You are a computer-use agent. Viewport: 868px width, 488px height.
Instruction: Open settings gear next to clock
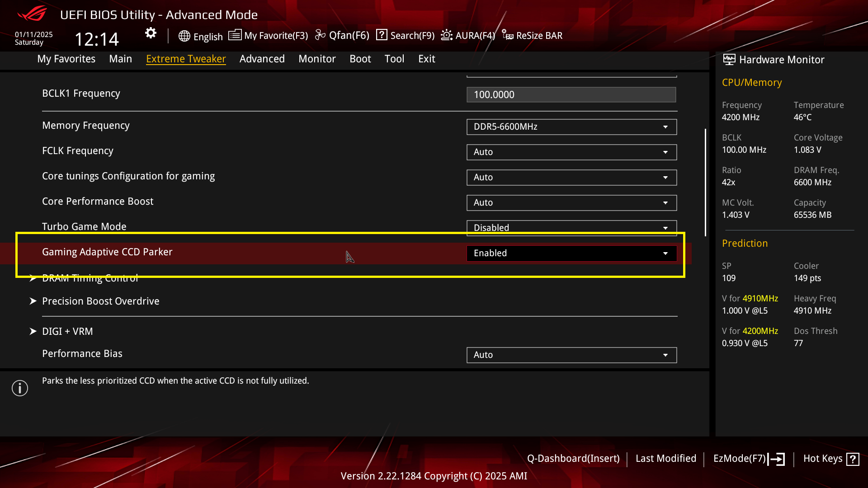click(151, 33)
